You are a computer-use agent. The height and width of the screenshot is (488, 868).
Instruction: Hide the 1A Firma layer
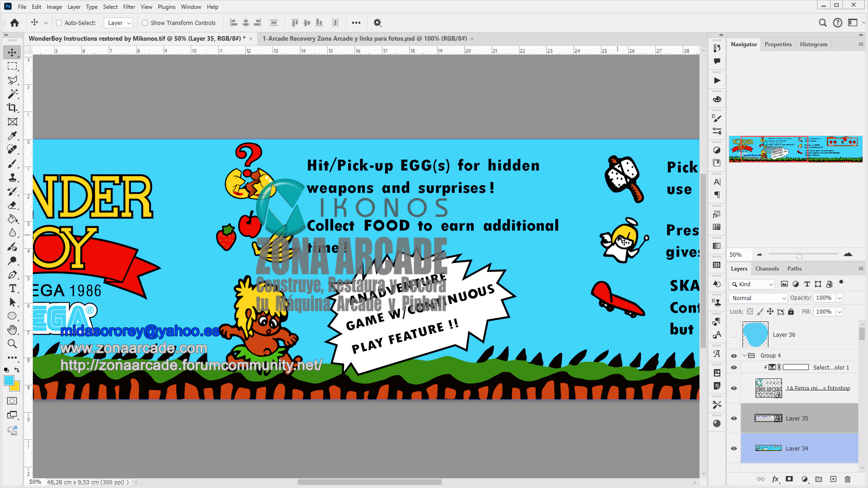tap(734, 388)
